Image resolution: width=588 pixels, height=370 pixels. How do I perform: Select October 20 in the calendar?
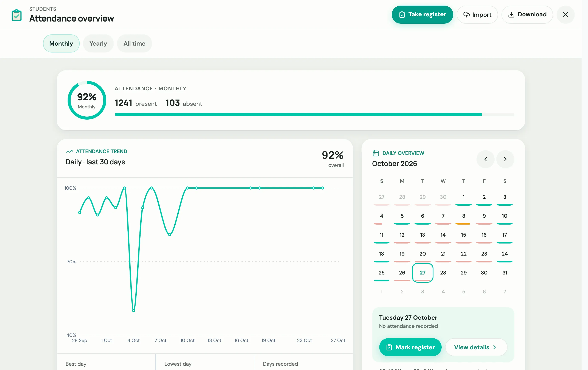pyautogui.click(x=422, y=254)
